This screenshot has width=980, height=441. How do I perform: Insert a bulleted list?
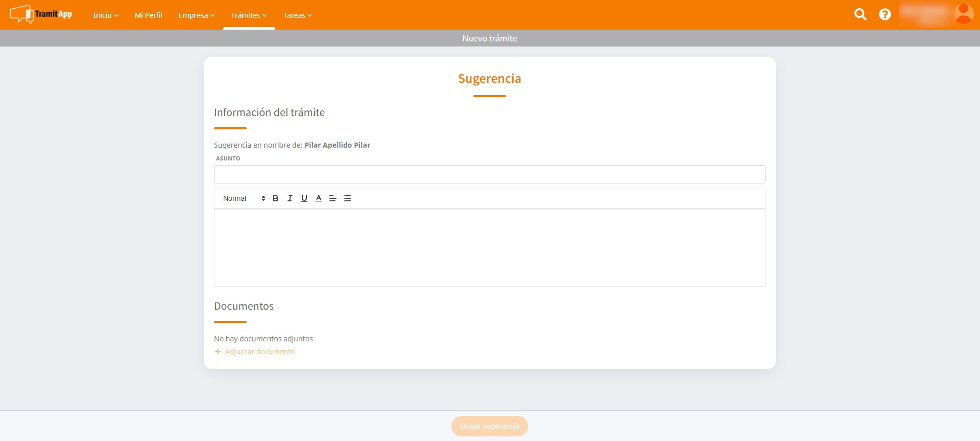[x=347, y=198]
